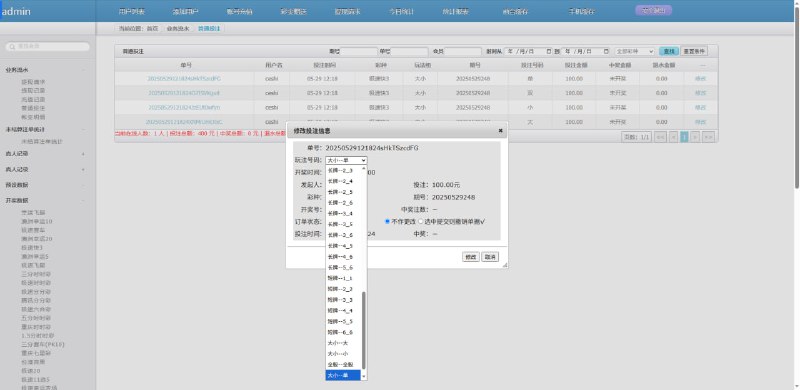Select the cancel-order radio option in dialog
Viewport: 800px width, 390px height.
point(420,222)
